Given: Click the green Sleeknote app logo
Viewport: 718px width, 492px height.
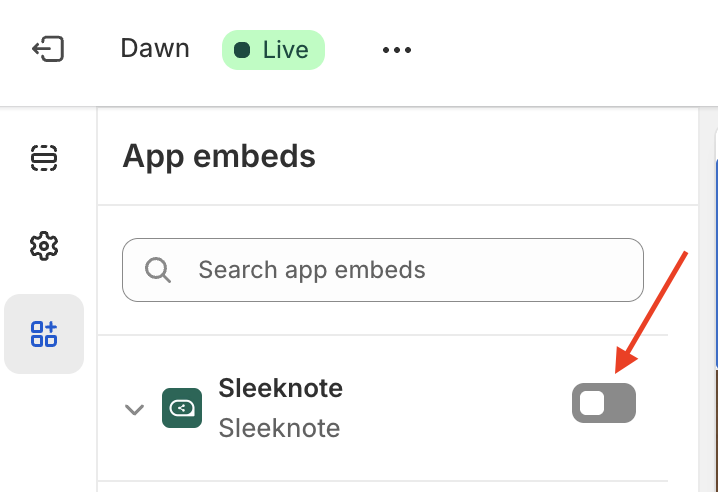Looking at the screenshot, I should pos(182,408).
